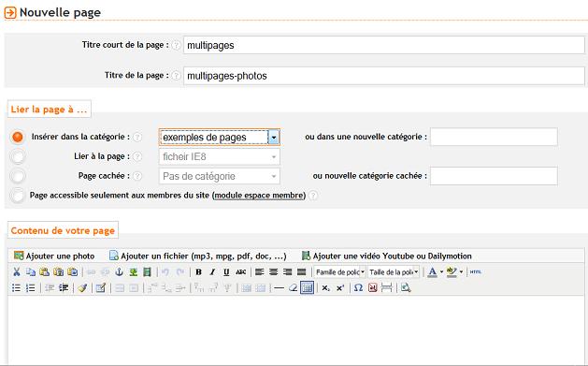Select the 'Lier à la page' radio button
This screenshot has height=366, width=588.
pos(18,156)
